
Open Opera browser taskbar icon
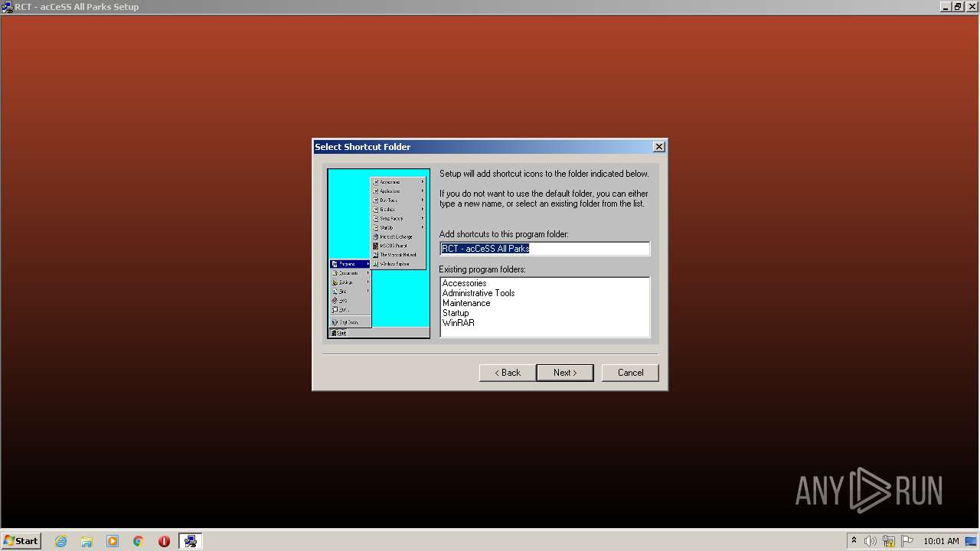[164, 541]
